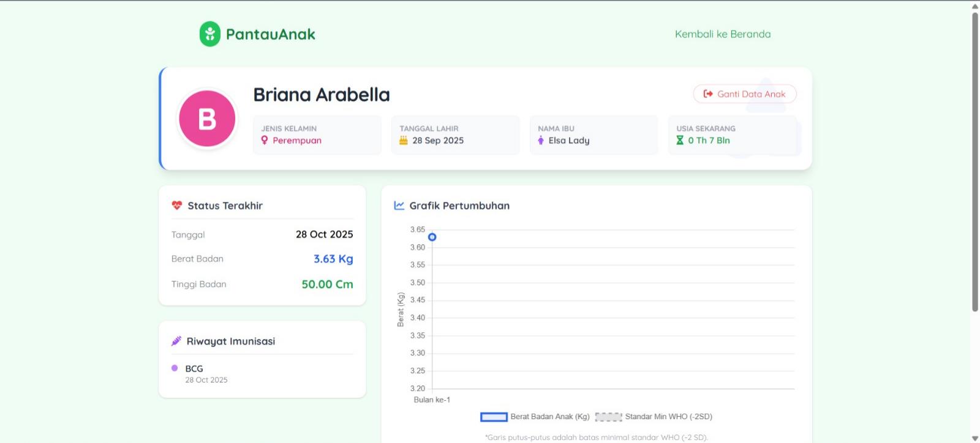The height and width of the screenshot is (443, 980).
Task: Open the Kembali ke Beranda link
Action: (723, 34)
